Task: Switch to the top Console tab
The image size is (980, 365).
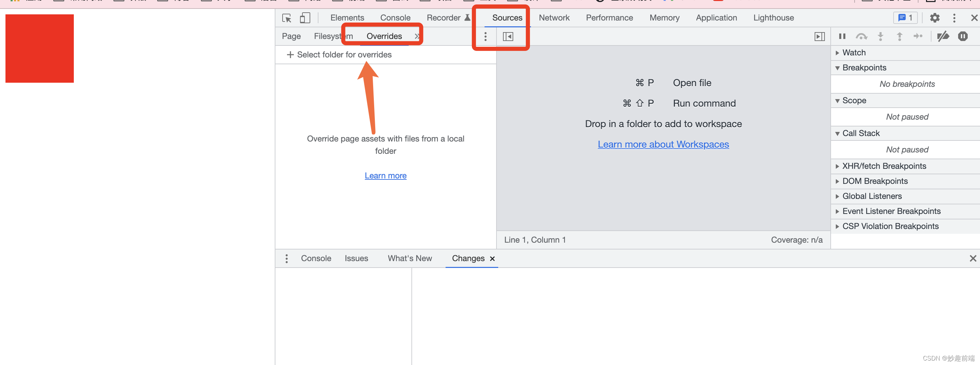Action: pyautogui.click(x=395, y=18)
